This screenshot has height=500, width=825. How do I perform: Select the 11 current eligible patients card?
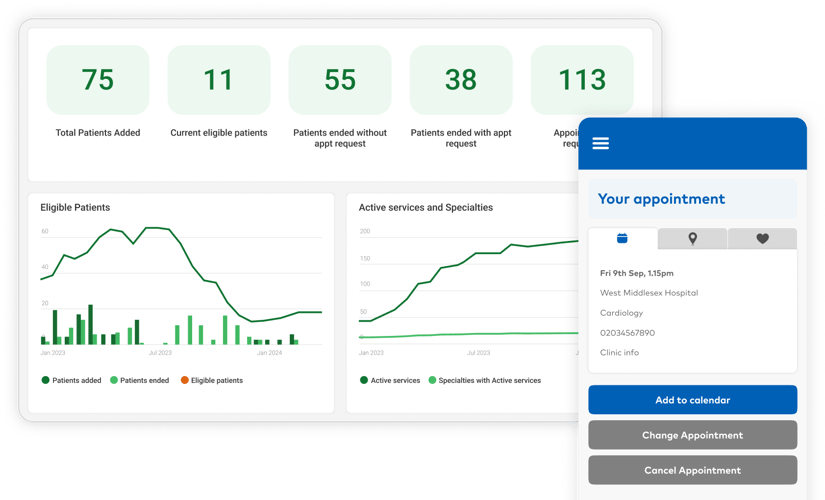[x=219, y=80]
